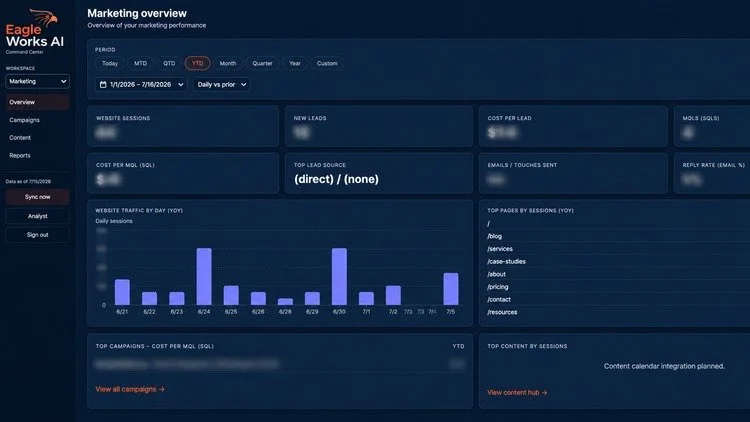Viewport: 750px width, 422px height.
Task: Click the Marketing overview heading
Action: [137, 13]
